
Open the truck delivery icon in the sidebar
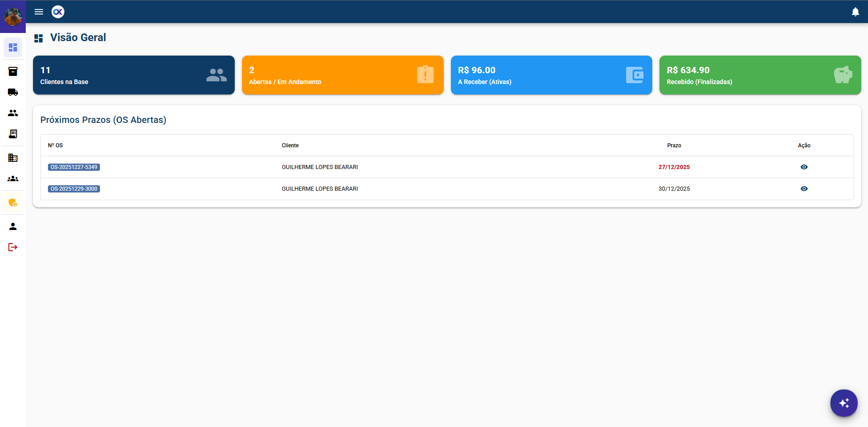(13, 92)
